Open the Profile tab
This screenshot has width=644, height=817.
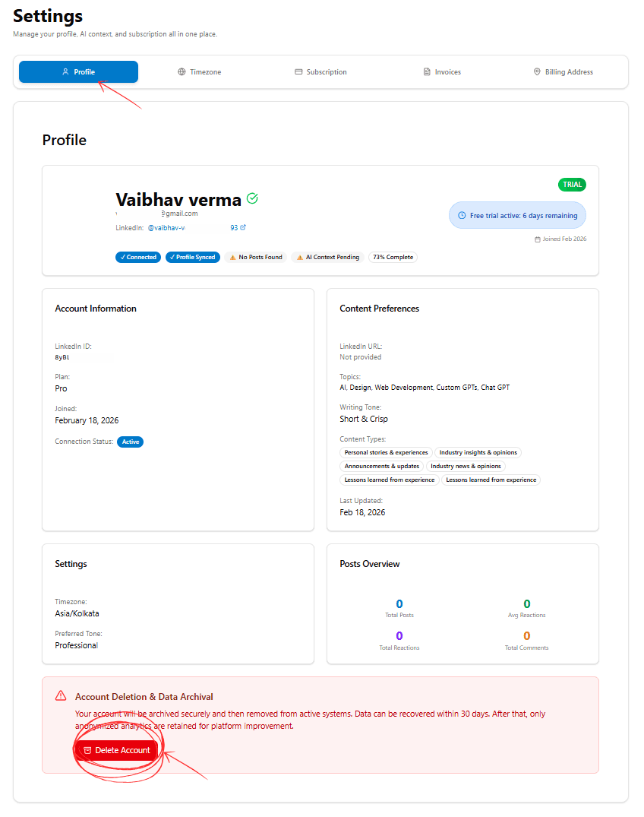pyautogui.click(x=78, y=72)
